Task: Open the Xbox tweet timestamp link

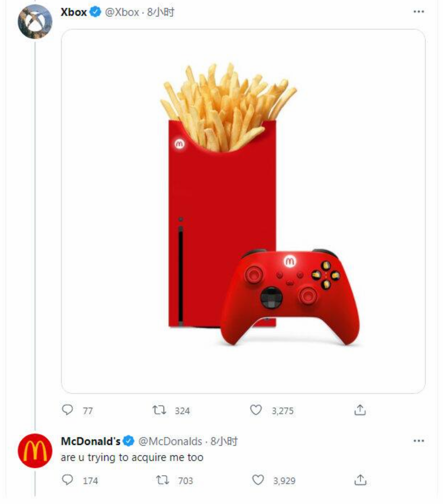Action: click(160, 12)
